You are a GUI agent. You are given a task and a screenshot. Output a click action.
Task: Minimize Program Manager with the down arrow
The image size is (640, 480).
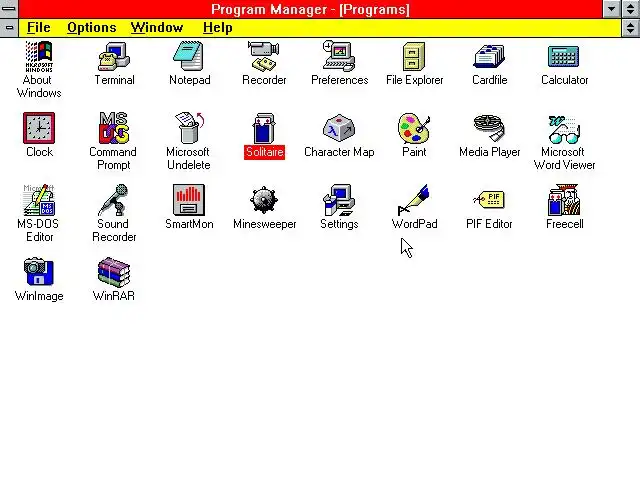tap(611, 9)
